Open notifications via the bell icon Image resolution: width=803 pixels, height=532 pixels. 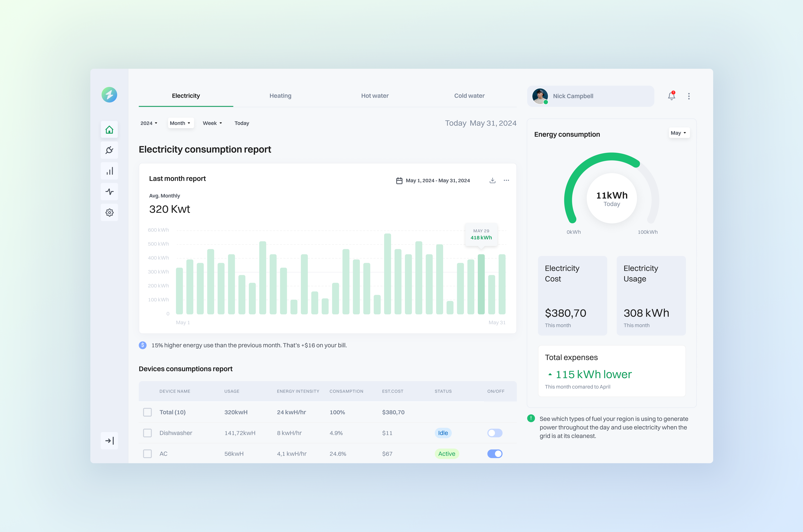[x=671, y=96]
